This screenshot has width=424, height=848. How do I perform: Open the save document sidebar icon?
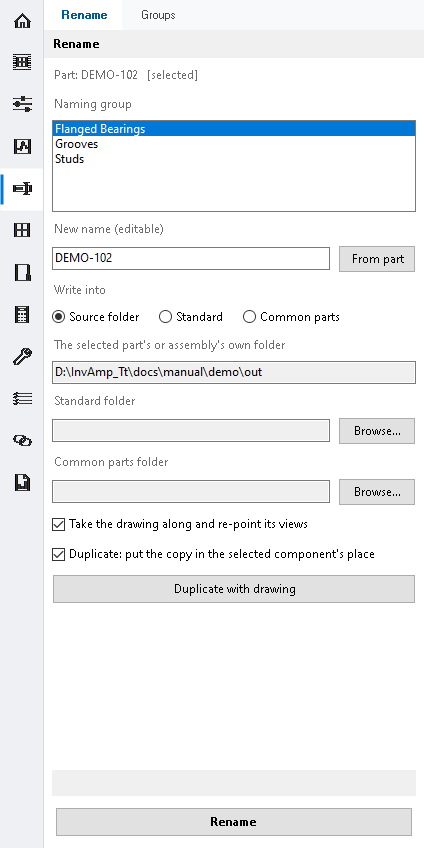click(x=22, y=482)
